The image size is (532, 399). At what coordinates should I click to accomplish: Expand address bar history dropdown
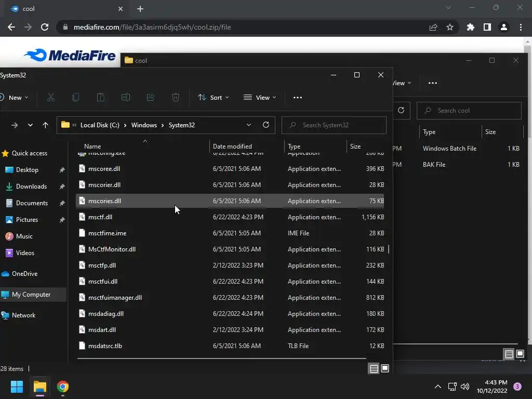249,125
